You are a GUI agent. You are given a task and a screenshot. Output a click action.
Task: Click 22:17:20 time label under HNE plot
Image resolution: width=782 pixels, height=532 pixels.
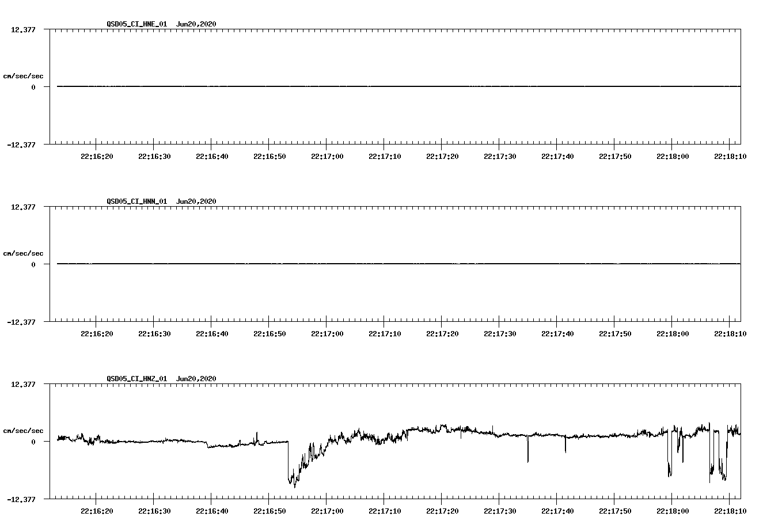442,157
